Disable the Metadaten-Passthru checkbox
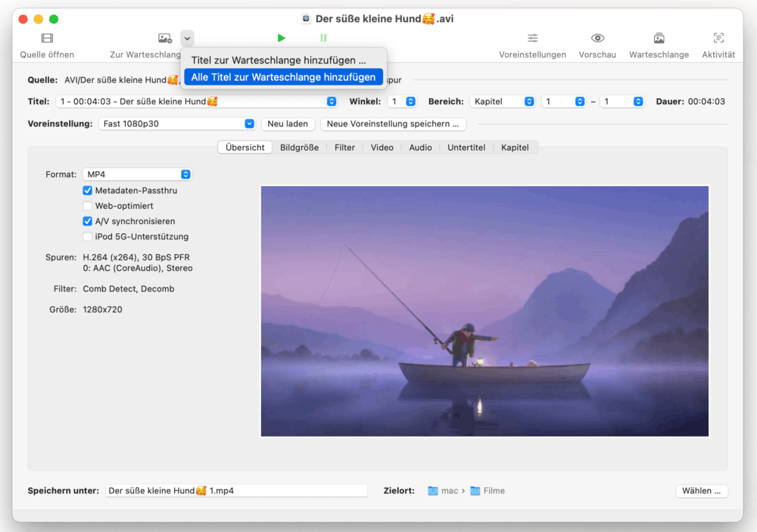The height and width of the screenshot is (532, 757). 88,191
